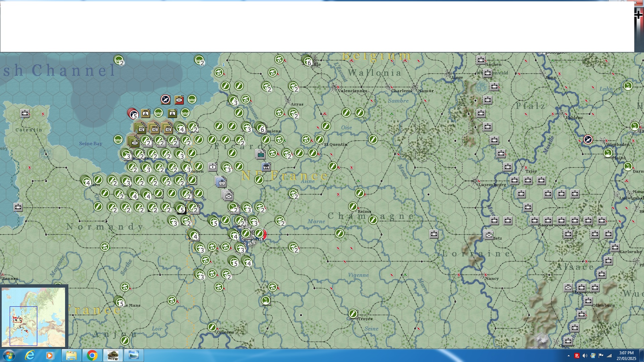
Task: Select the German envelope counter at Metz
Action: pos(489,235)
